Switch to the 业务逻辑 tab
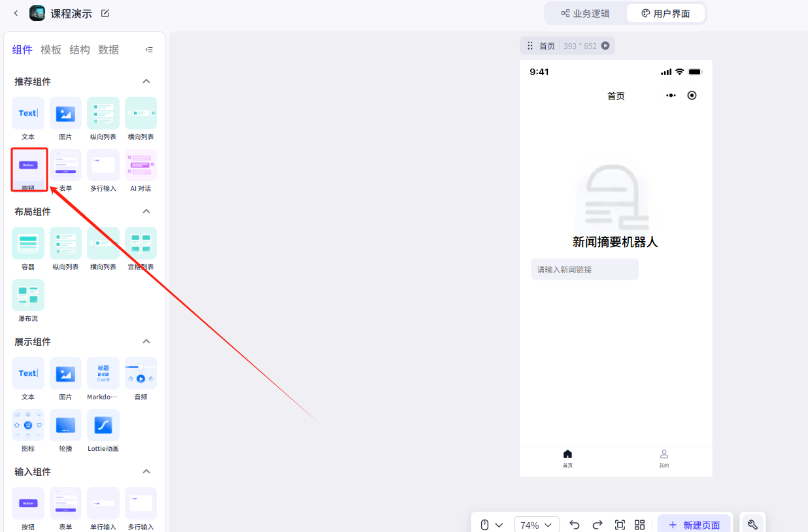808x532 pixels. tap(585, 14)
